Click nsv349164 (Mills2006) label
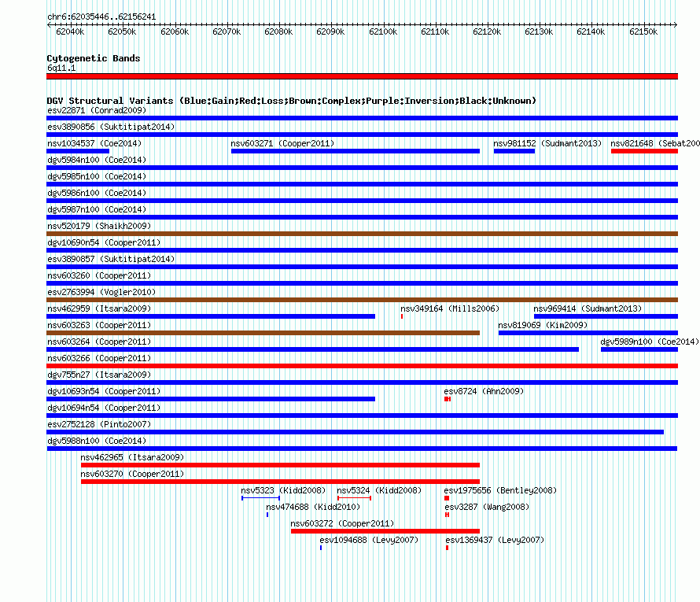This screenshot has height=602, width=700. click(450, 308)
